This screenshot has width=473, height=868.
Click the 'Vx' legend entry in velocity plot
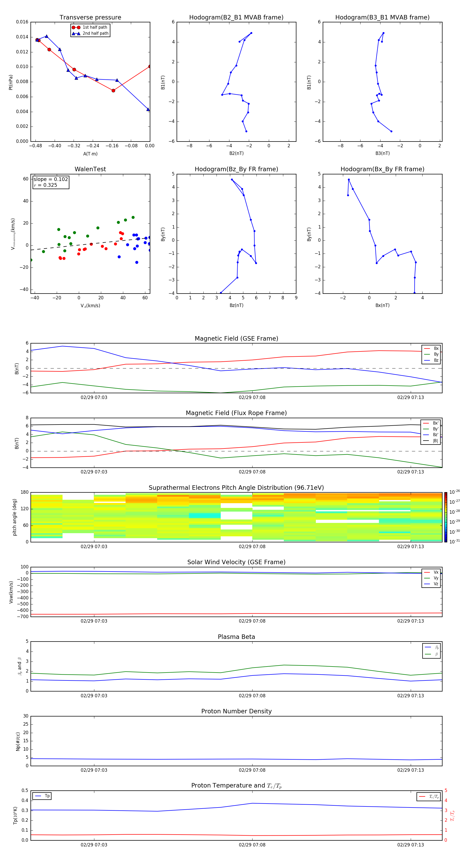[x=431, y=572]
